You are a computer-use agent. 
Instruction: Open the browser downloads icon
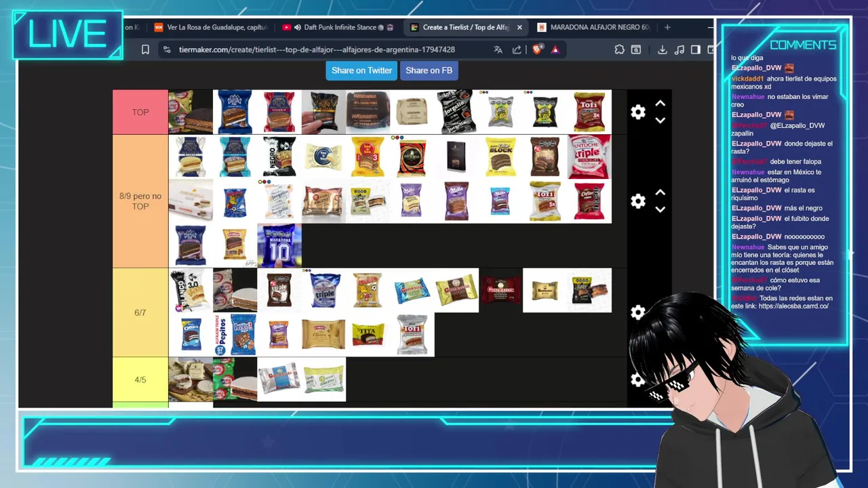662,49
